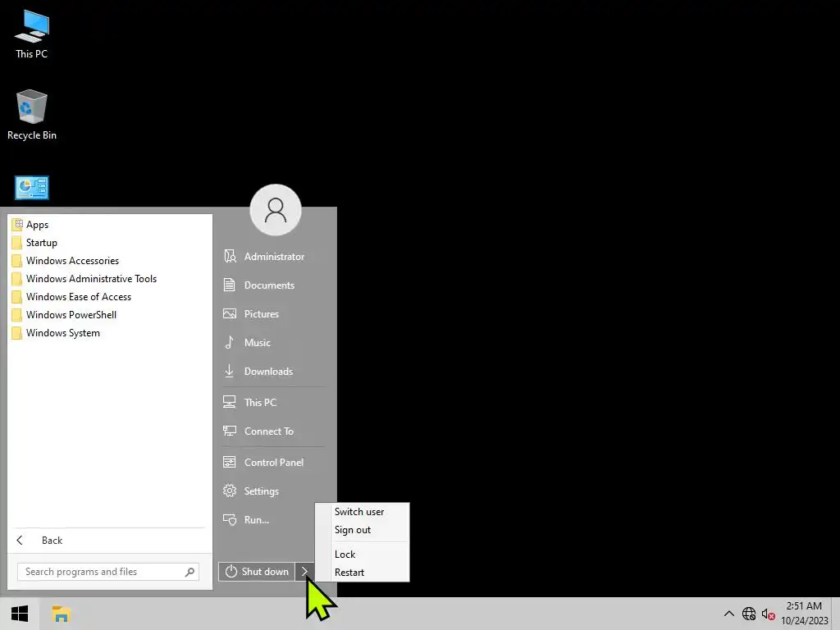Open Documents from start menu

274,285
